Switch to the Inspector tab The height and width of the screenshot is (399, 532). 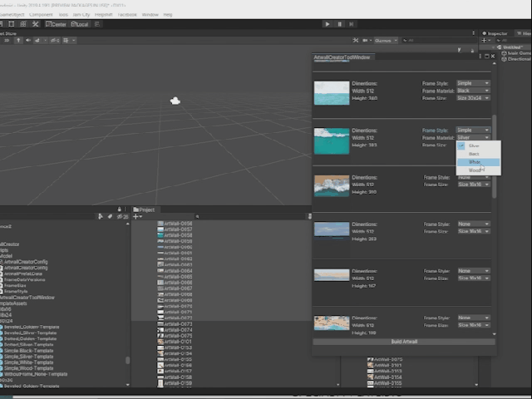click(x=495, y=33)
